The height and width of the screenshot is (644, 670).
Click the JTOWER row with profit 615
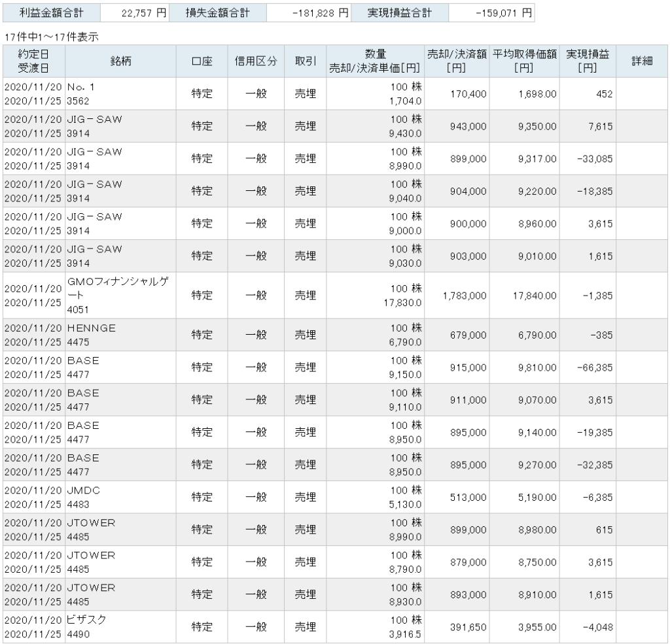pos(335,530)
